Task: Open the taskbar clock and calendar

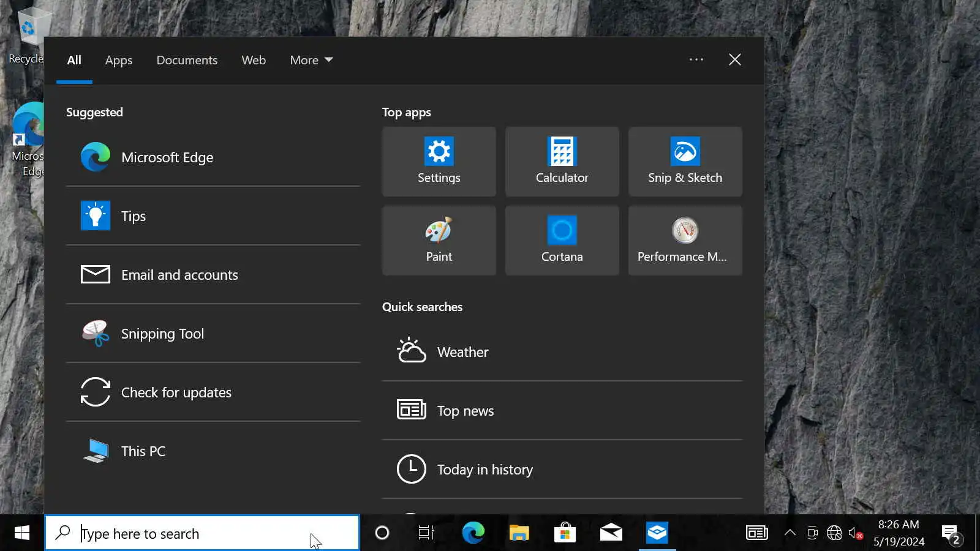Action: pyautogui.click(x=899, y=533)
